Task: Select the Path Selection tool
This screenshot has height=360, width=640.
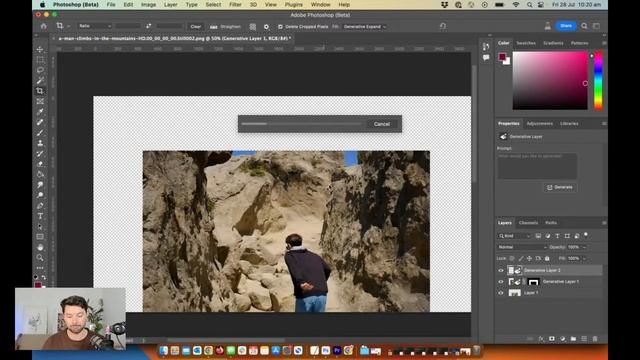Action: click(40, 227)
